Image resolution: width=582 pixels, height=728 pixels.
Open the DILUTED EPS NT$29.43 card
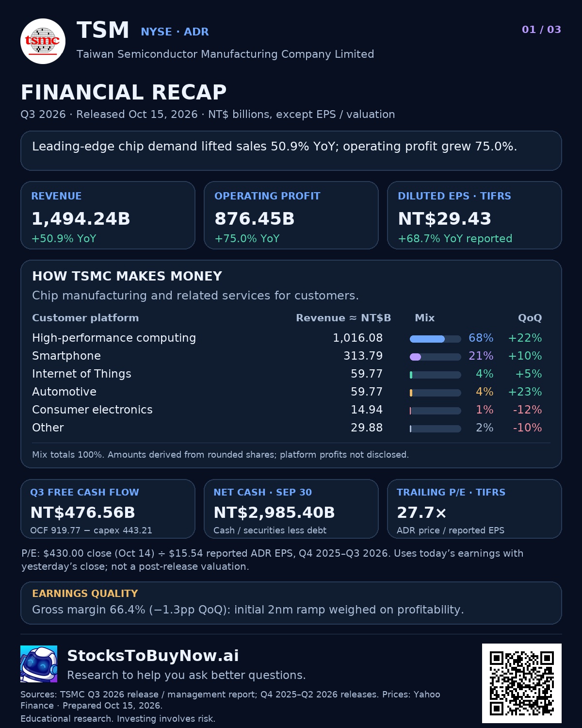point(474,215)
